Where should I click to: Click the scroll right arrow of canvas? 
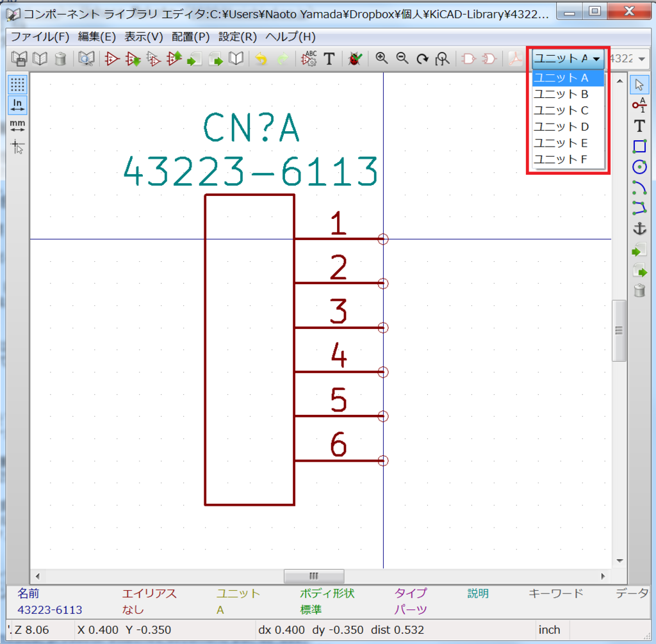(x=603, y=576)
